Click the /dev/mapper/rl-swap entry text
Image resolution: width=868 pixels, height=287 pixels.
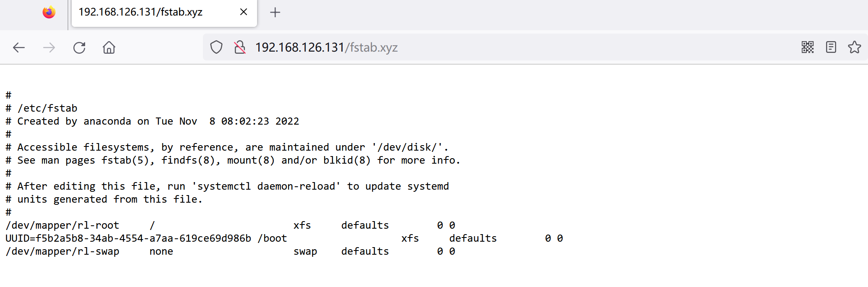[62, 252]
